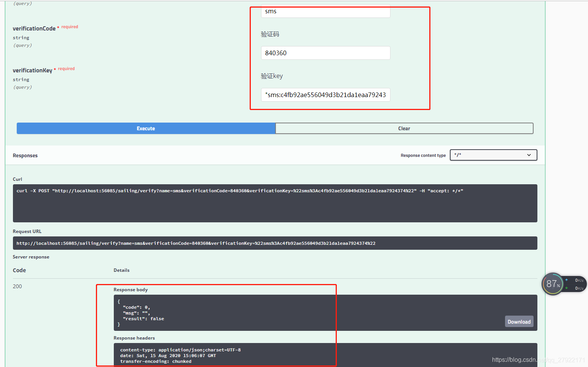
Task: Click the Server response heading
Action: [x=31, y=257]
